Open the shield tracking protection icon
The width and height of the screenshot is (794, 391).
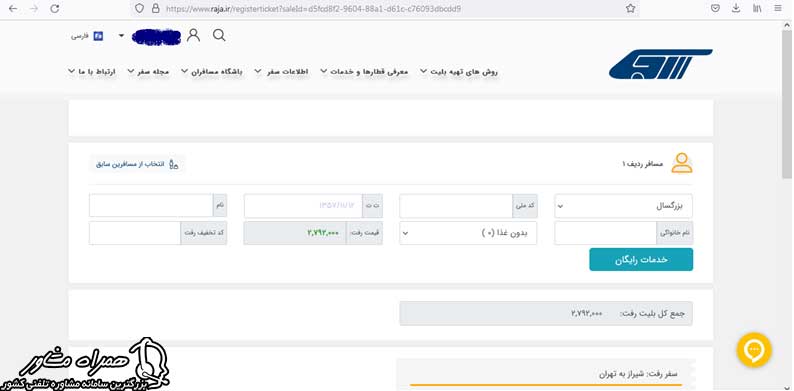pos(139,9)
